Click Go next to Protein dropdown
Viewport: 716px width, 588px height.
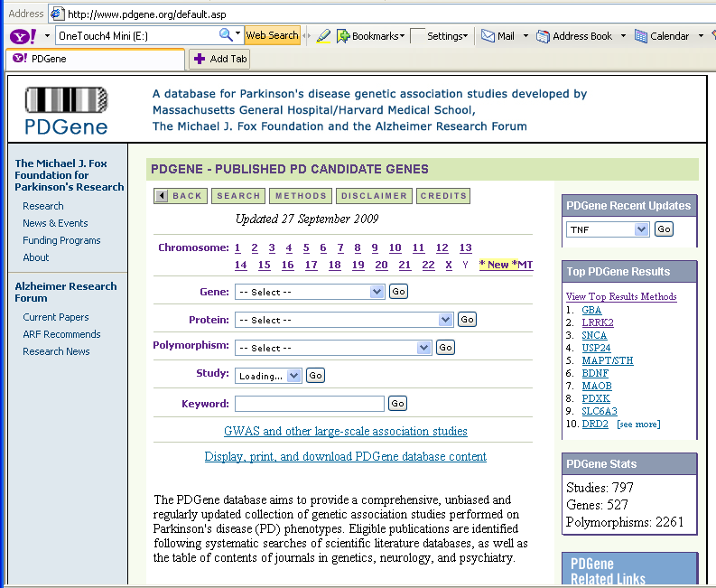coord(467,320)
